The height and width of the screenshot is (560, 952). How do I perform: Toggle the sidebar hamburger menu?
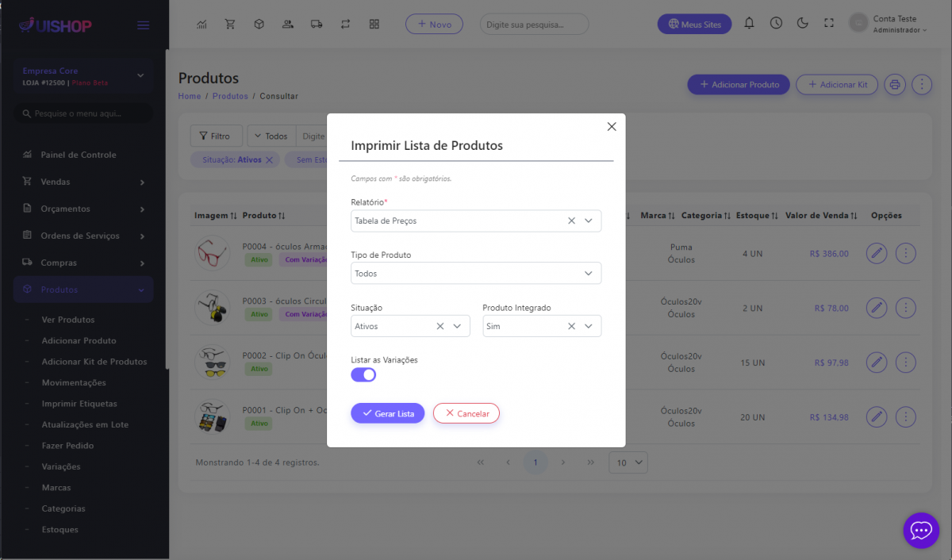(x=144, y=25)
